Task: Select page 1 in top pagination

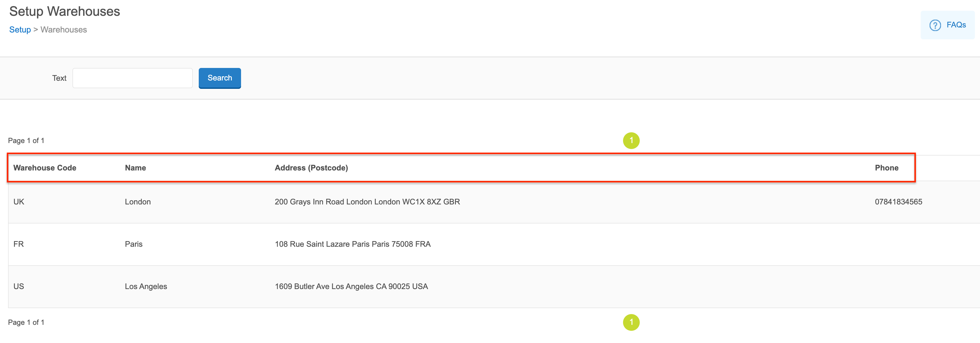Action: [631, 140]
